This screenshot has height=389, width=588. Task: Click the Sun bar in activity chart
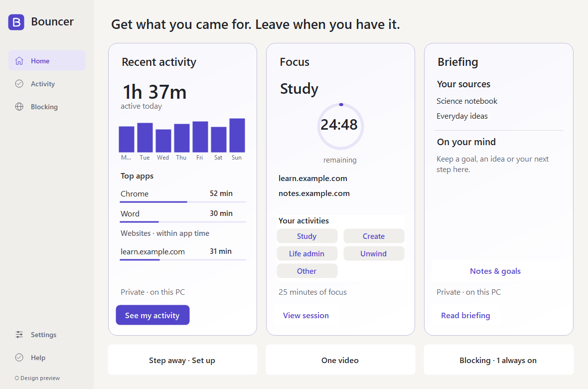pyautogui.click(x=237, y=135)
